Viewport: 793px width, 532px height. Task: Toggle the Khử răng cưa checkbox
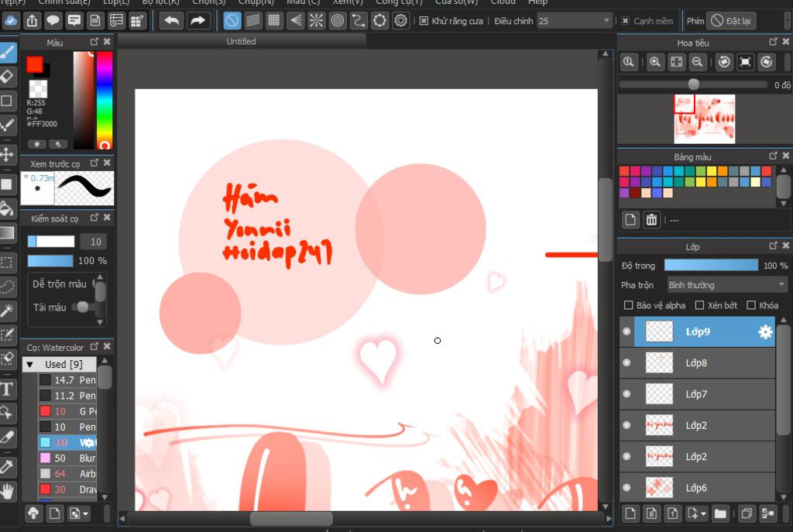click(x=424, y=21)
